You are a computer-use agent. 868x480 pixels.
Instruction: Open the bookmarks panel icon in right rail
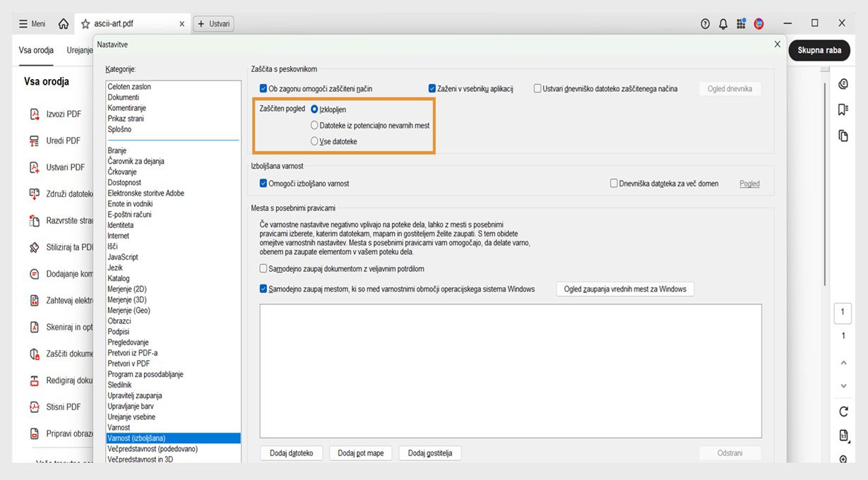point(843,109)
